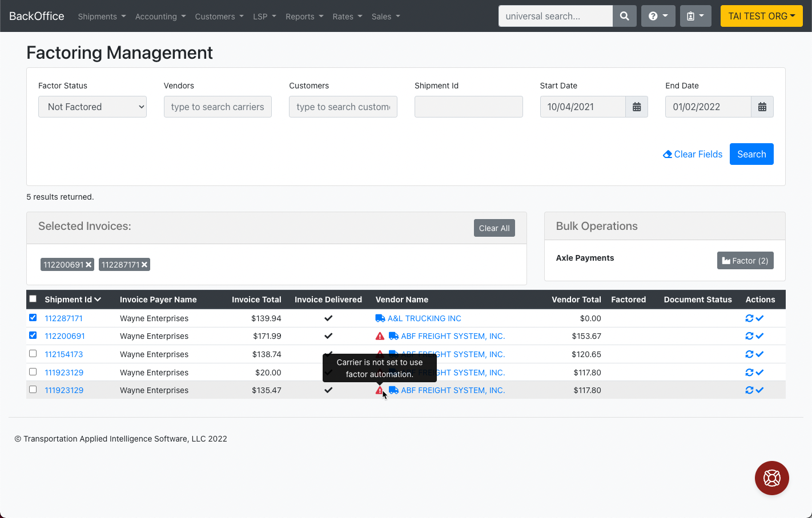This screenshot has height=518, width=812.
Task: Open the support chat widget
Action: [x=771, y=478]
